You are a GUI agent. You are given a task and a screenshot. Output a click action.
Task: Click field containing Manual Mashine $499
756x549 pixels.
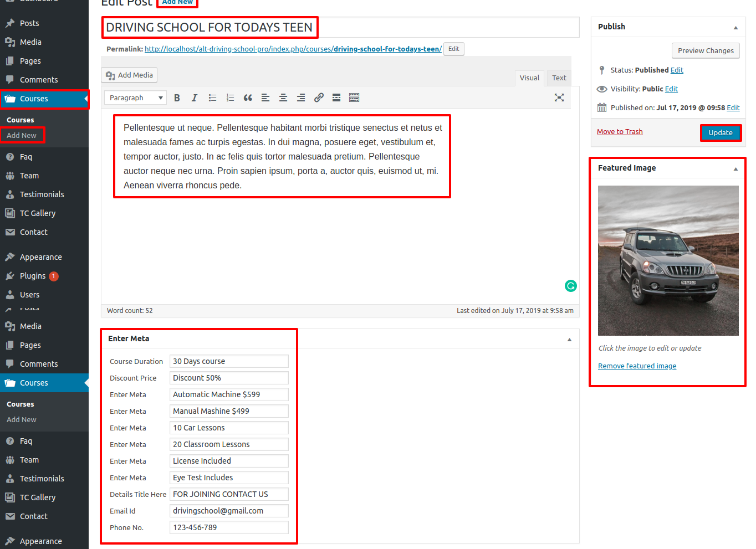[x=229, y=411]
